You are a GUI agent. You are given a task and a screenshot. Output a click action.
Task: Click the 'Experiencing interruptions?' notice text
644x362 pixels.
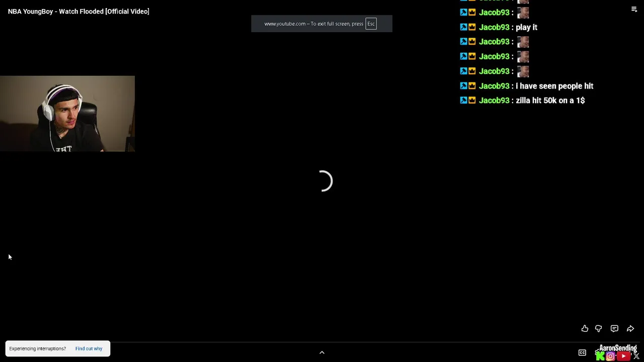point(37,348)
